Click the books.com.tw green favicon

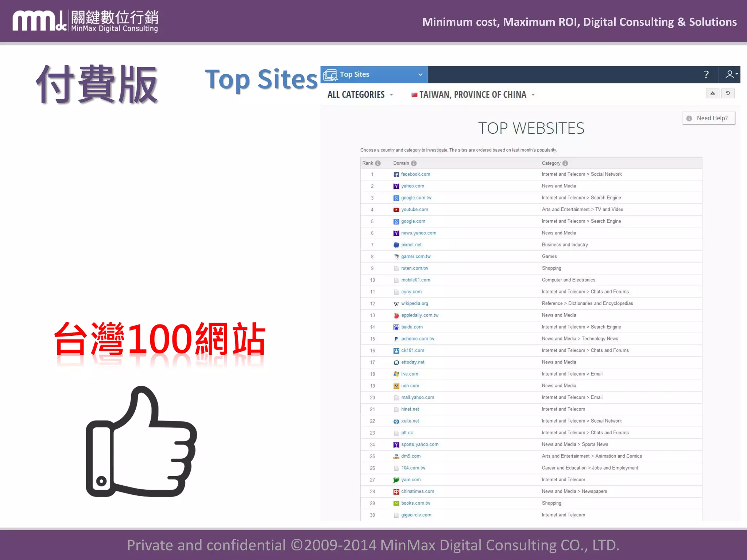pos(396,503)
